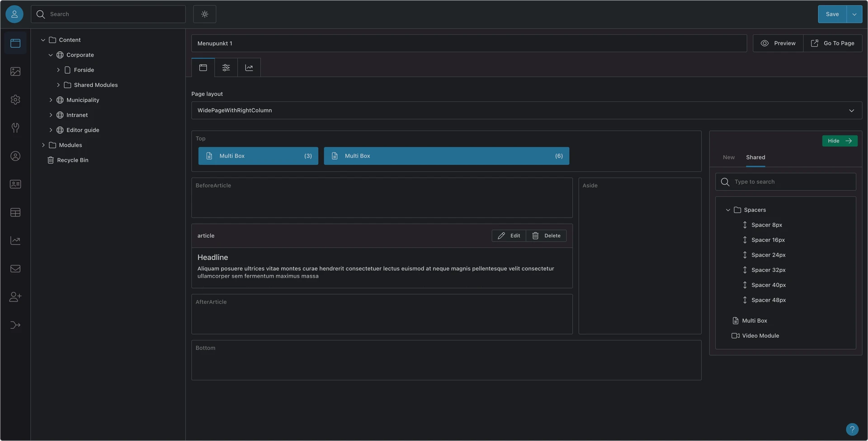This screenshot has width=868, height=441.
Task: Click Preview with the eye icon
Action: (778, 43)
